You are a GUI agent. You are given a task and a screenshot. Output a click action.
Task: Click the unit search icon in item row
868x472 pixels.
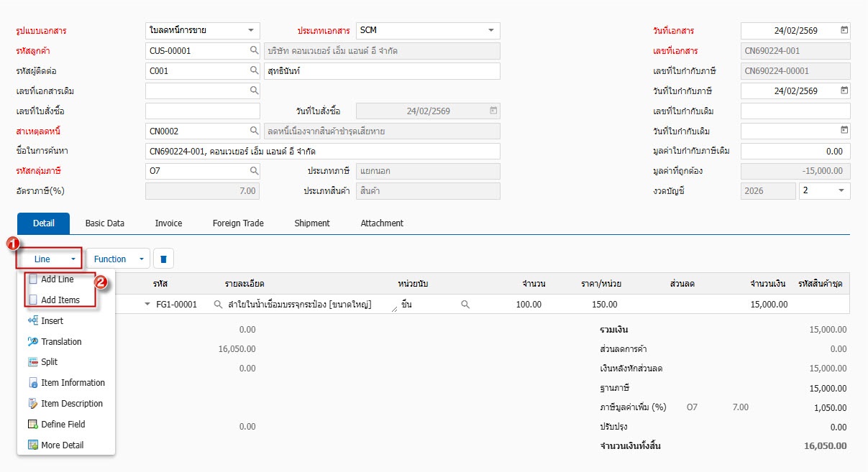465,305
